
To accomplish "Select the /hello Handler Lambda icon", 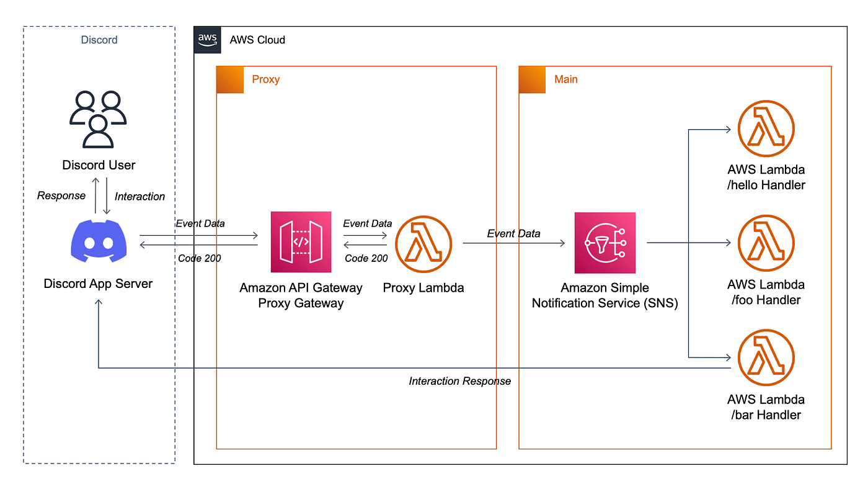I will tap(766, 129).
